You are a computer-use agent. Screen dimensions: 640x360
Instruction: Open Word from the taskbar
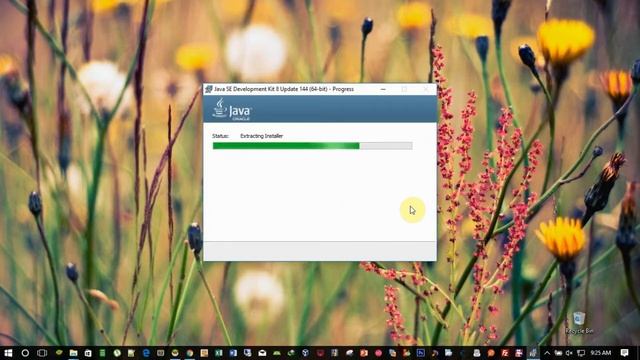pos(233,353)
